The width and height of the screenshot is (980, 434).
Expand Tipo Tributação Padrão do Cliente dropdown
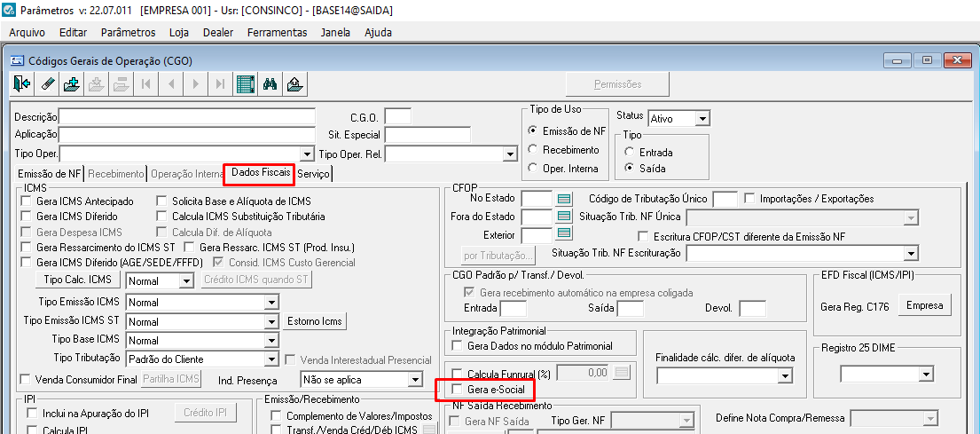[x=271, y=359]
